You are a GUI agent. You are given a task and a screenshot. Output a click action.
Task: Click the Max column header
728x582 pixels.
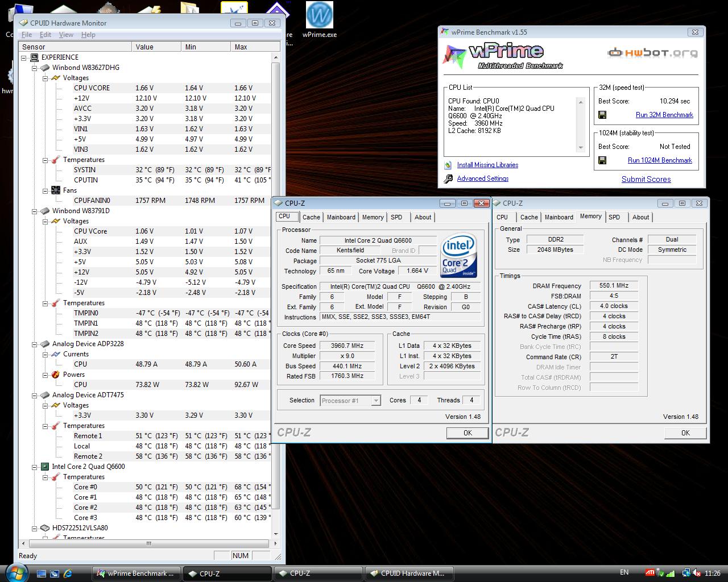click(255, 47)
